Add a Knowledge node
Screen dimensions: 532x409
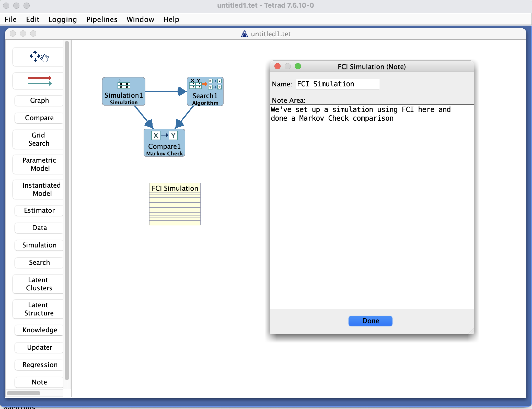click(39, 330)
